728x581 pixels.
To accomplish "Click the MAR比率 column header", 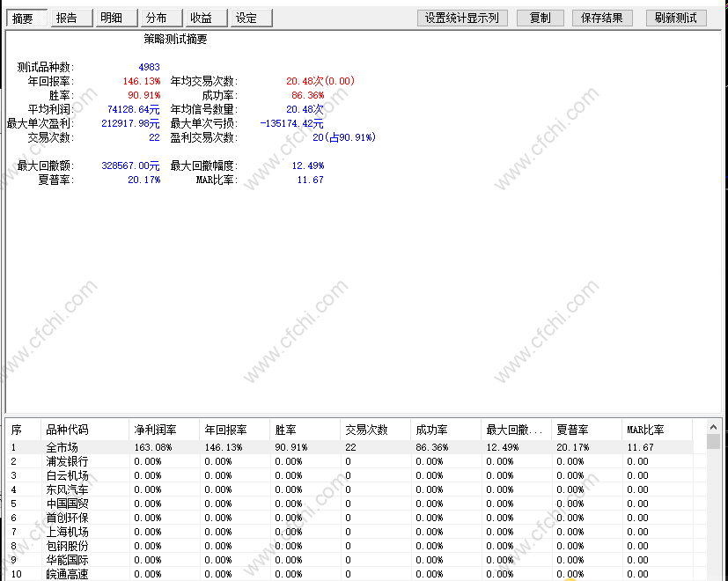I will click(657, 430).
